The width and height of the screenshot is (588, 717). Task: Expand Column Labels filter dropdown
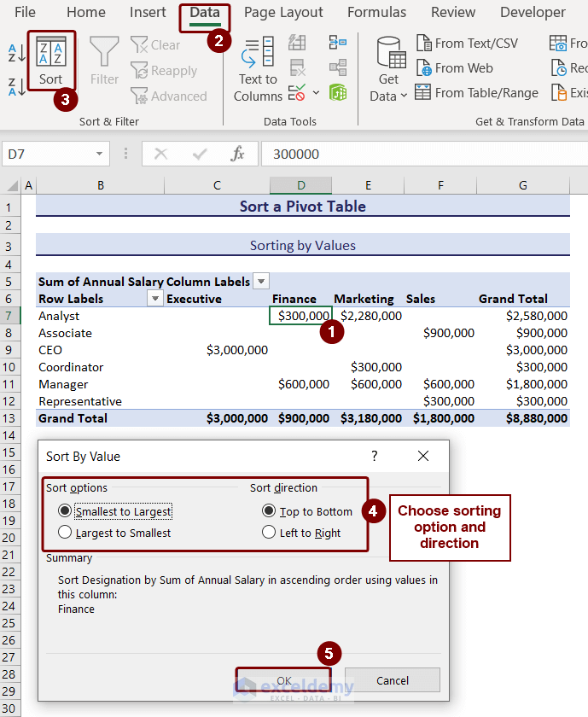pos(261,281)
